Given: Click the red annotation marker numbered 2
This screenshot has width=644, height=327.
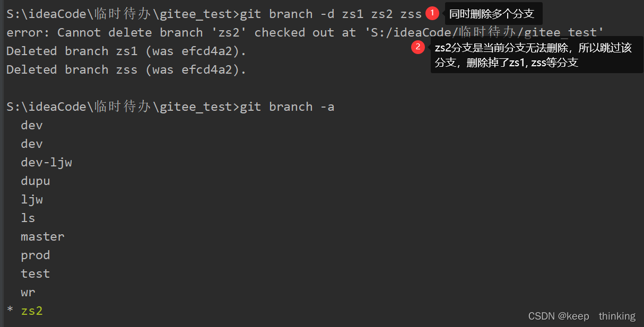Looking at the screenshot, I should 418,47.
